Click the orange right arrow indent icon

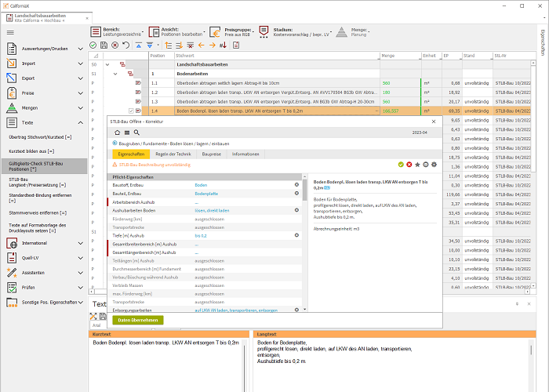(213, 45)
